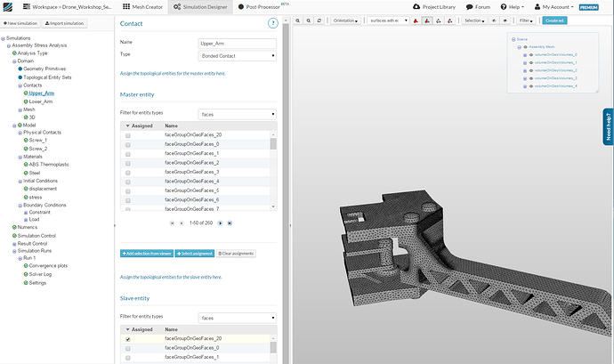Open the Orientation dropdown in viewer toolbar
The image size is (614, 364).
point(344,20)
